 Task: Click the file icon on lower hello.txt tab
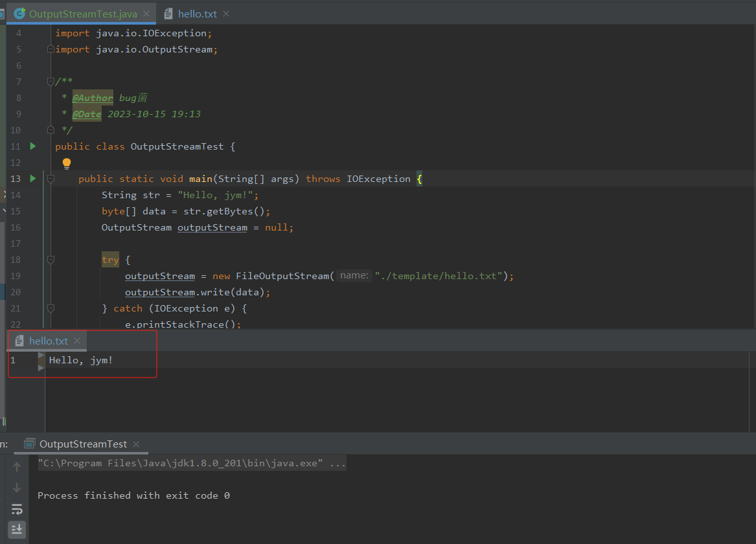tap(19, 341)
